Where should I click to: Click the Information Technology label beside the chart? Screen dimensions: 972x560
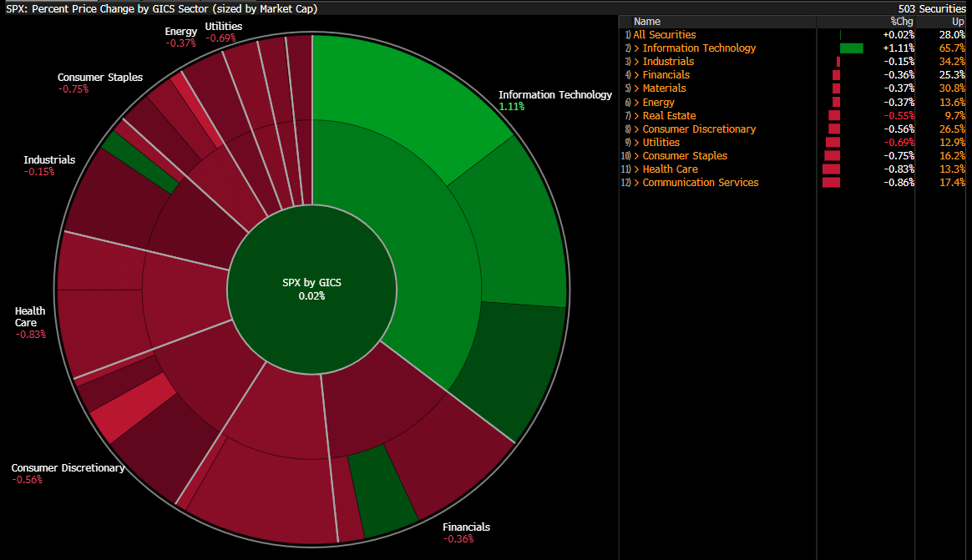tap(554, 95)
